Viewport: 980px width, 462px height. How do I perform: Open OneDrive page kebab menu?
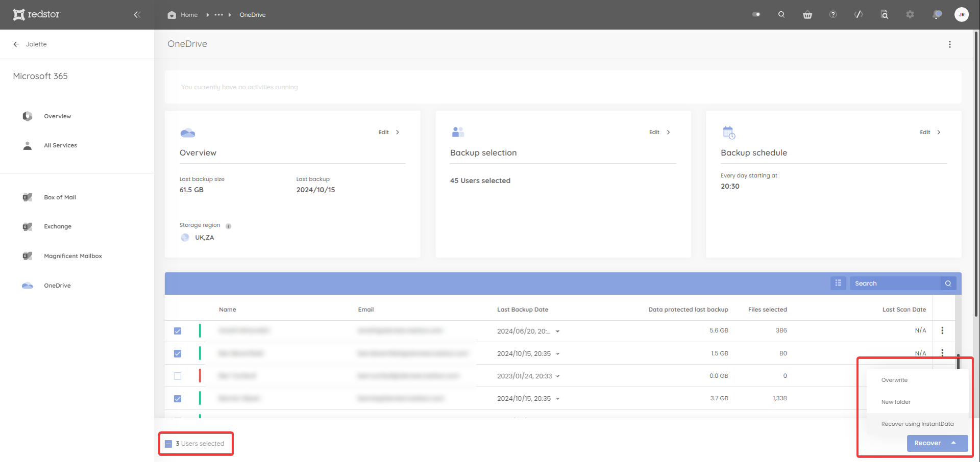coord(950,44)
